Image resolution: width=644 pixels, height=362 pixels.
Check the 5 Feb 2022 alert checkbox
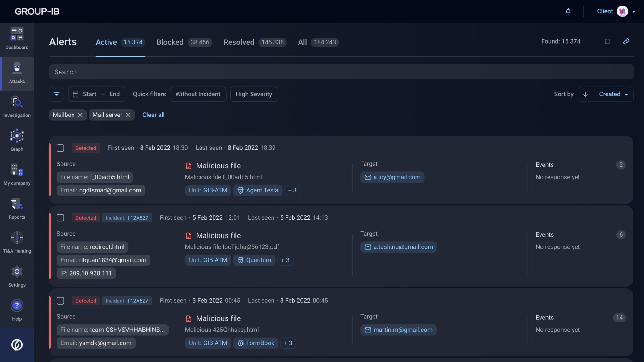61,218
